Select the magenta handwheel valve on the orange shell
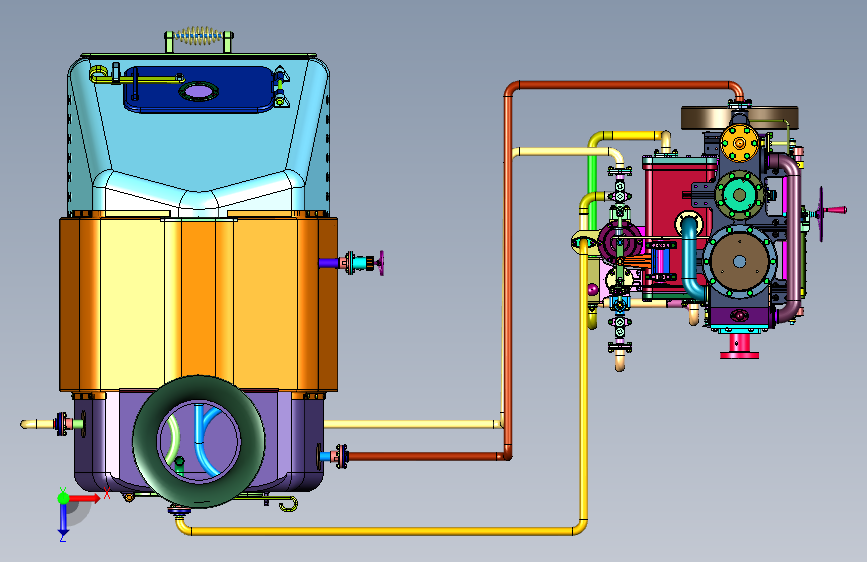 click(382, 263)
